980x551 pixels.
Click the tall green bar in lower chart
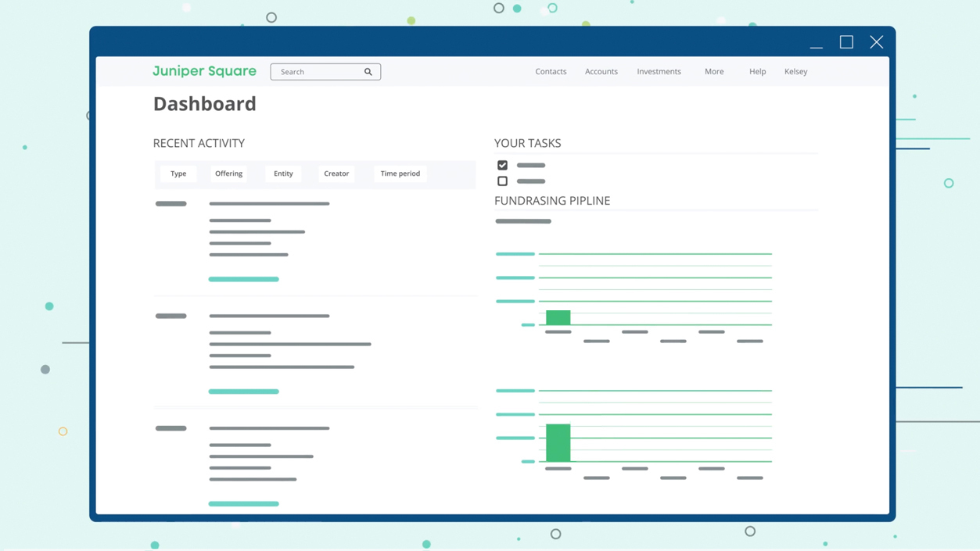(x=558, y=442)
